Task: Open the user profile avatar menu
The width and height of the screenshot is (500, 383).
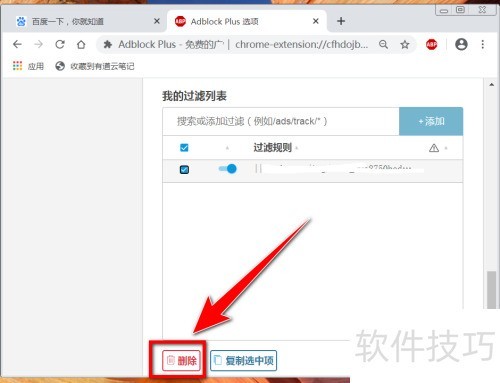Action: tap(461, 44)
